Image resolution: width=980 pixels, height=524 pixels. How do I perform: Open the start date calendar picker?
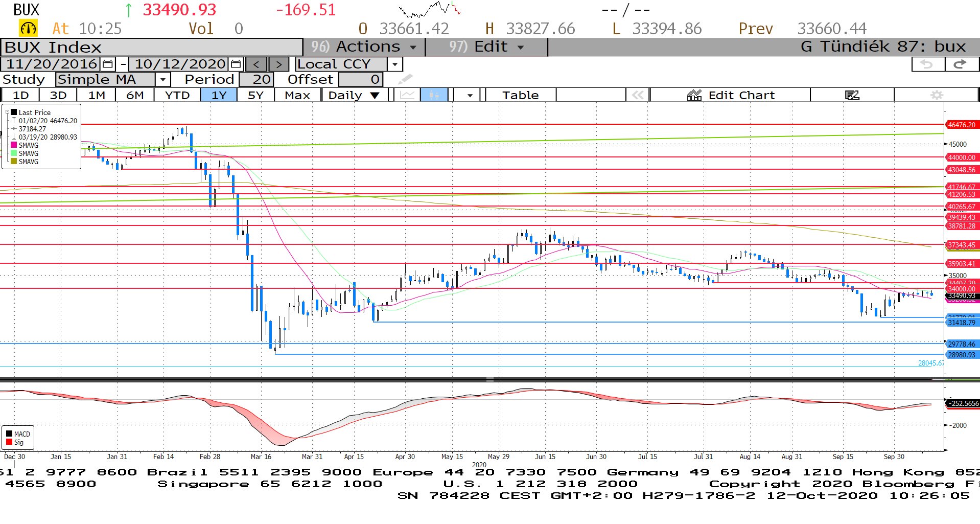(108, 64)
